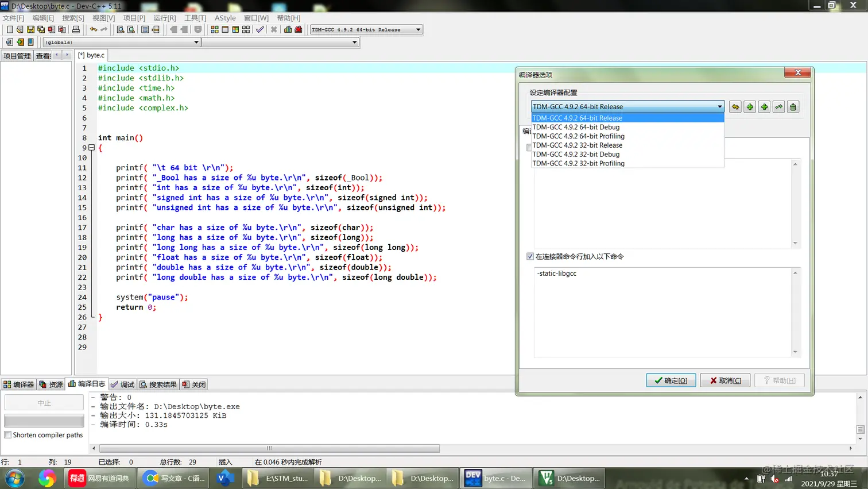Open 网易有道词典 from the taskbar

[x=100, y=478]
